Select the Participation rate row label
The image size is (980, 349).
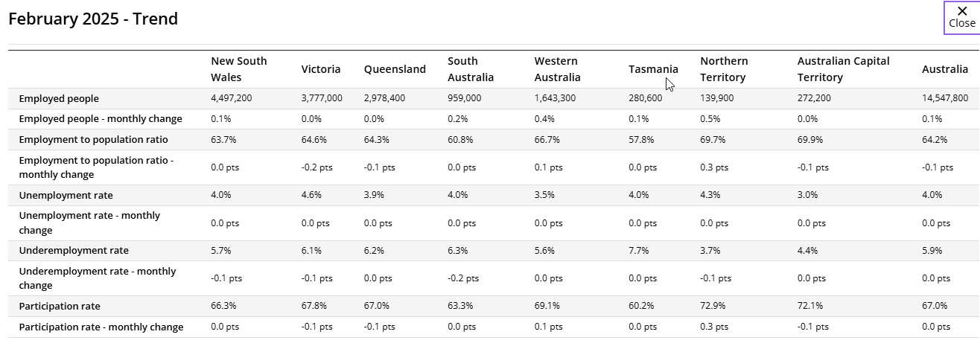60,306
